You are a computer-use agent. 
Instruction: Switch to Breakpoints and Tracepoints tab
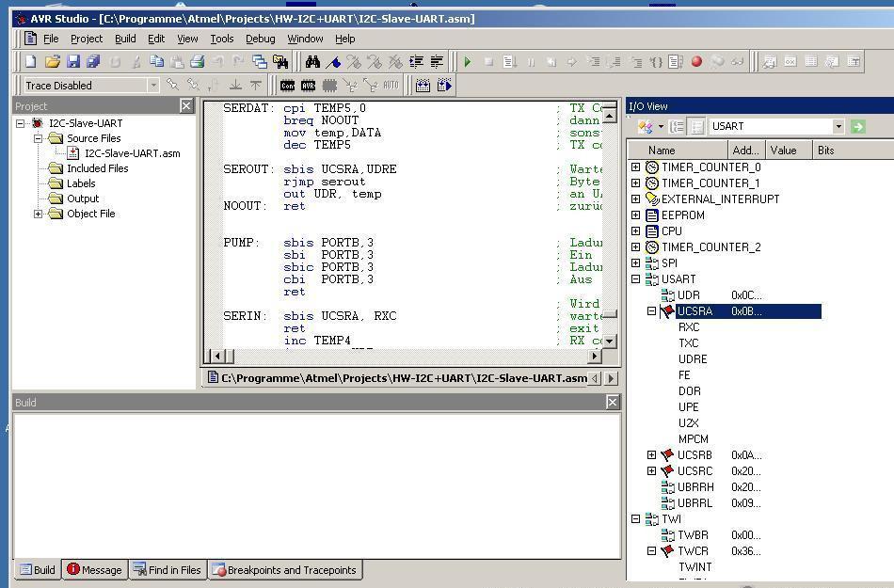[285, 570]
